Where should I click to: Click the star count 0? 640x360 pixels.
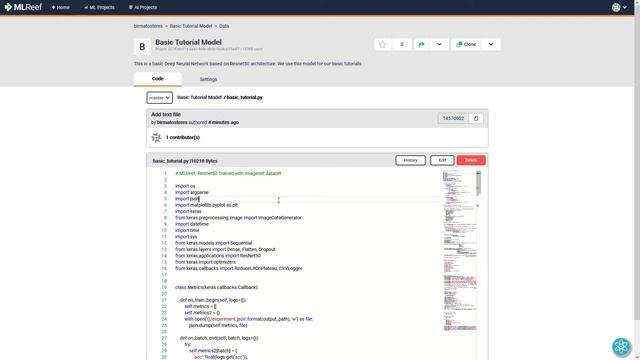coord(402,44)
